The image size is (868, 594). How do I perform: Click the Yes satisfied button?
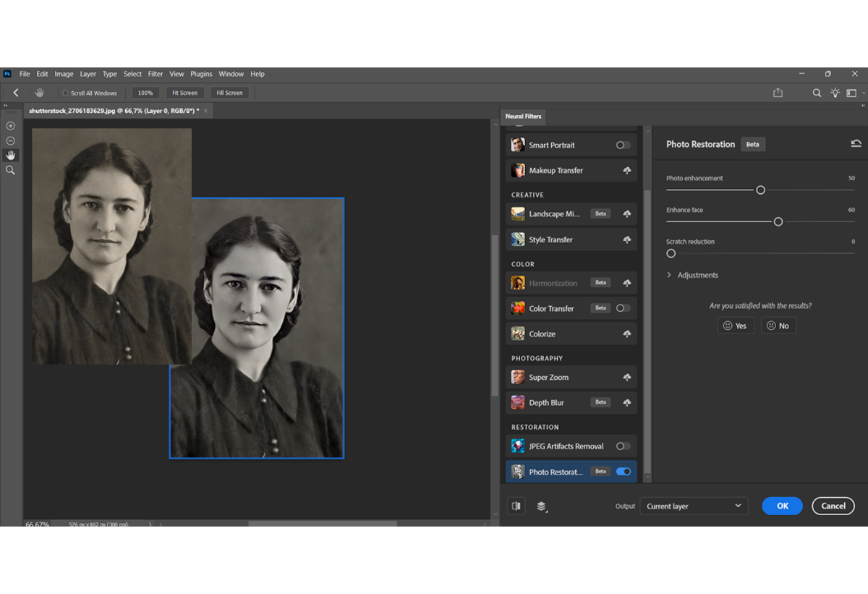tap(736, 326)
